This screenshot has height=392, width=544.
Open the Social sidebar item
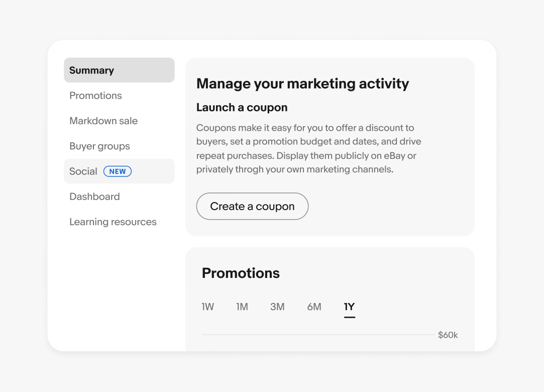pyautogui.click(x=83, y=171)
